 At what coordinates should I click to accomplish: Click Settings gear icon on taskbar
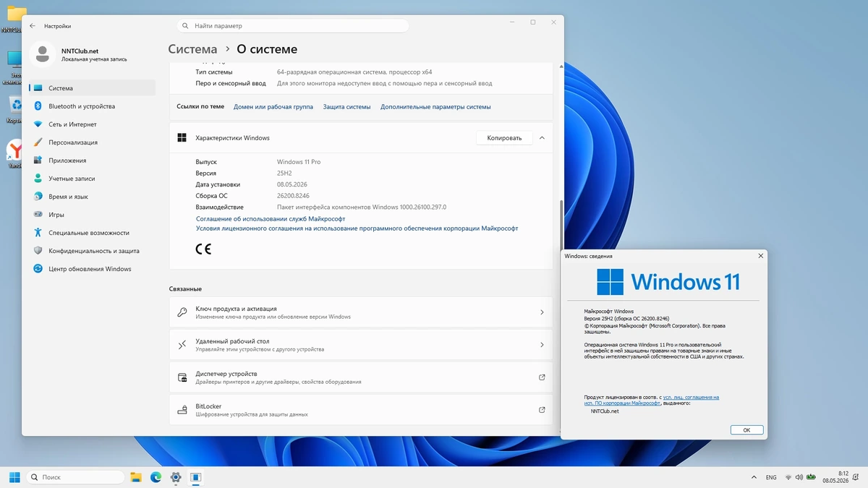pyautogui.click(x=176, y=477)
